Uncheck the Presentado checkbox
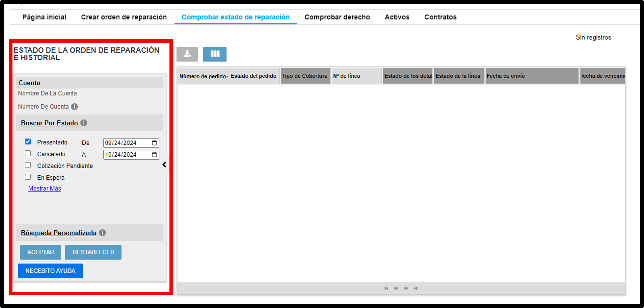The width and height of the screenshot is (644, 308). 28,142
